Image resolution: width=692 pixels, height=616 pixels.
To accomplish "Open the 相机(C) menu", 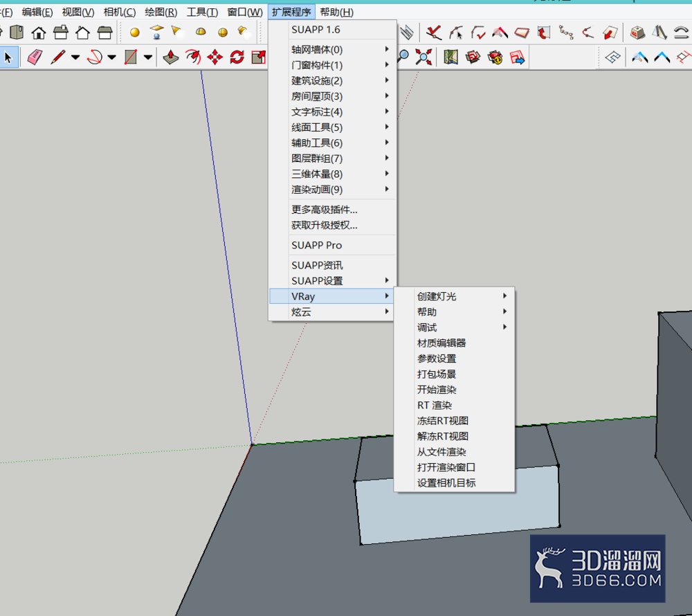I will 119,12.
